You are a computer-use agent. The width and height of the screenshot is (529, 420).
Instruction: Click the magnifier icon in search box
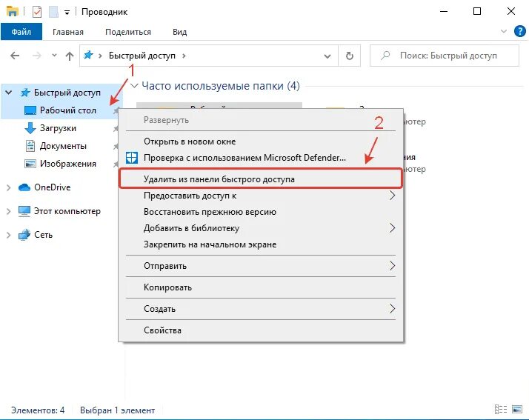pyautogui.click(x=385, y=56)
